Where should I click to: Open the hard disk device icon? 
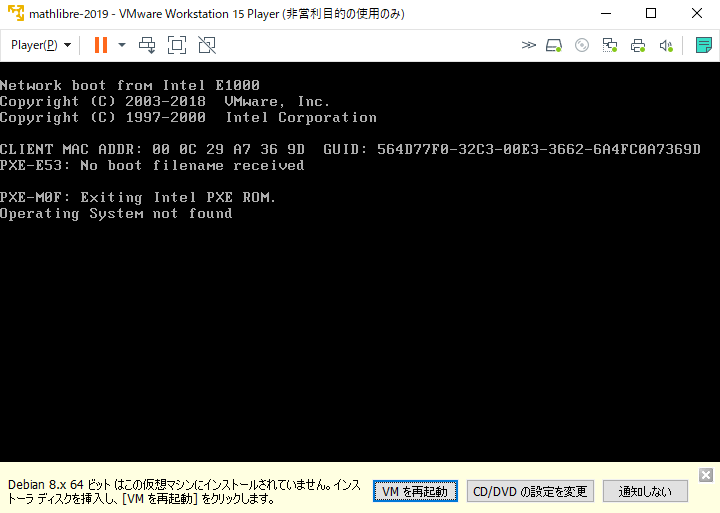[554, 45]
